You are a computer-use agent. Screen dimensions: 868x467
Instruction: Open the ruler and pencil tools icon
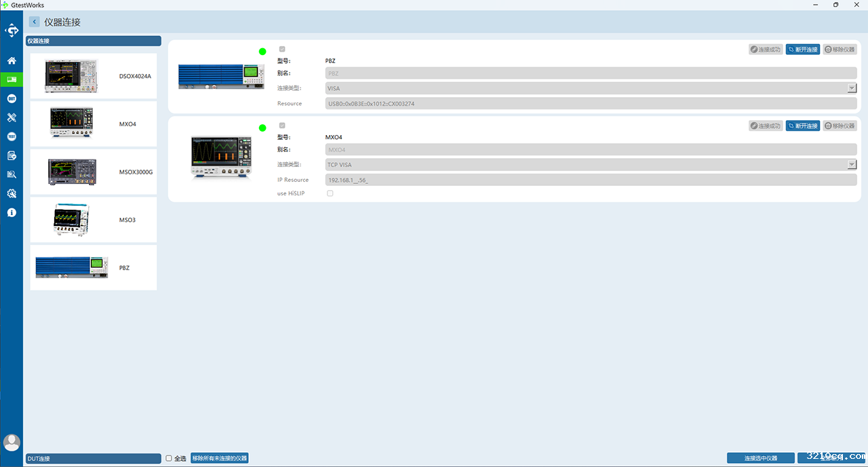(x=12, y=117)
